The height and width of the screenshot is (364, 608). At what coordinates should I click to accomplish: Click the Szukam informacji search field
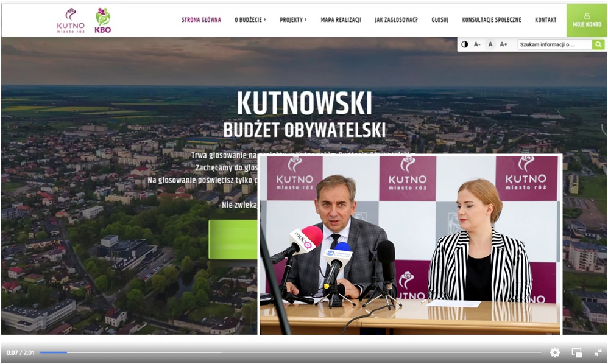point(554,44)
